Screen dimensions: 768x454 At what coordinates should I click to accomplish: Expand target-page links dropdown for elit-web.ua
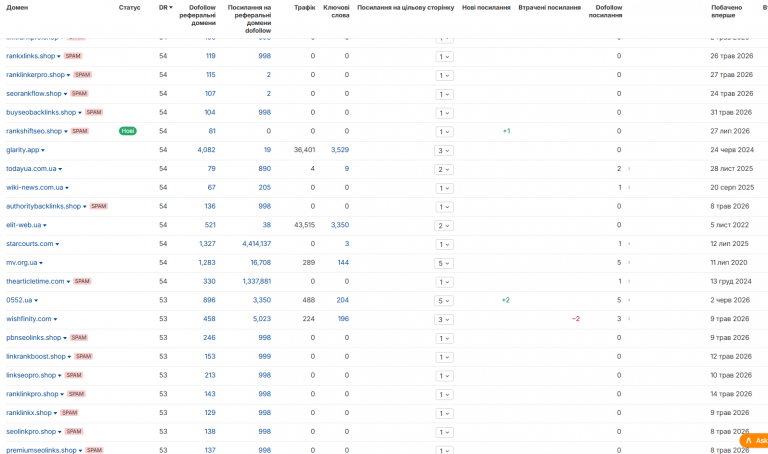pyautogui.click(x=443, y=225)
